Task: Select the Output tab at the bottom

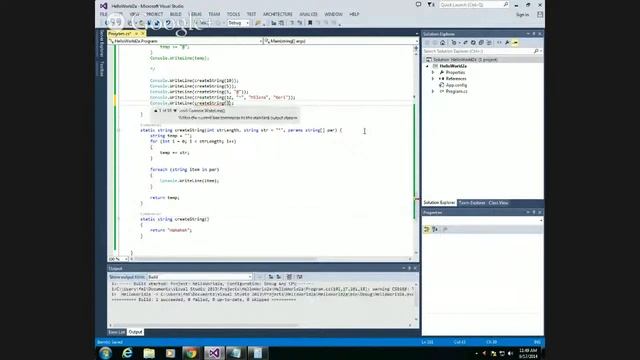Action: pyautogui.click(x=135, y=332)
